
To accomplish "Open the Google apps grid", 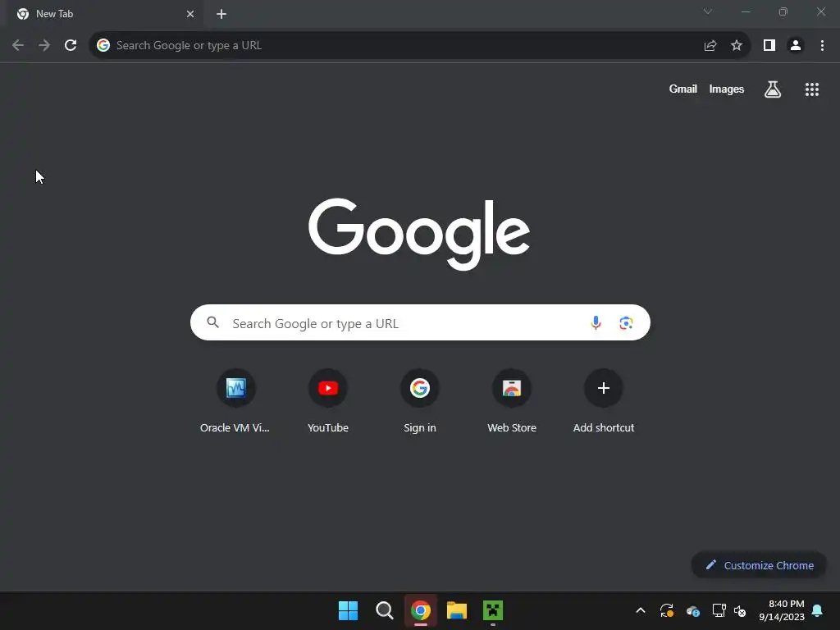I will tap(812, 89).
